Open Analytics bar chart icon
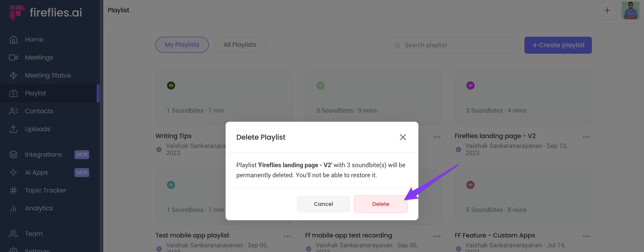The image size is (644, 252). tap(13, 208)
